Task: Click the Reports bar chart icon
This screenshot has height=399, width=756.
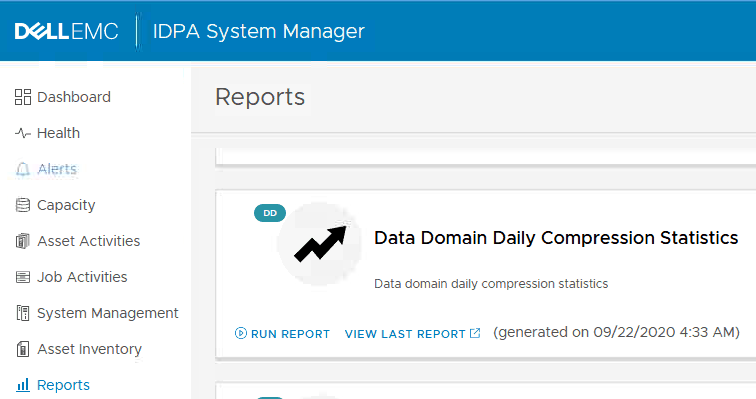Action: click(x=23, y=385)
